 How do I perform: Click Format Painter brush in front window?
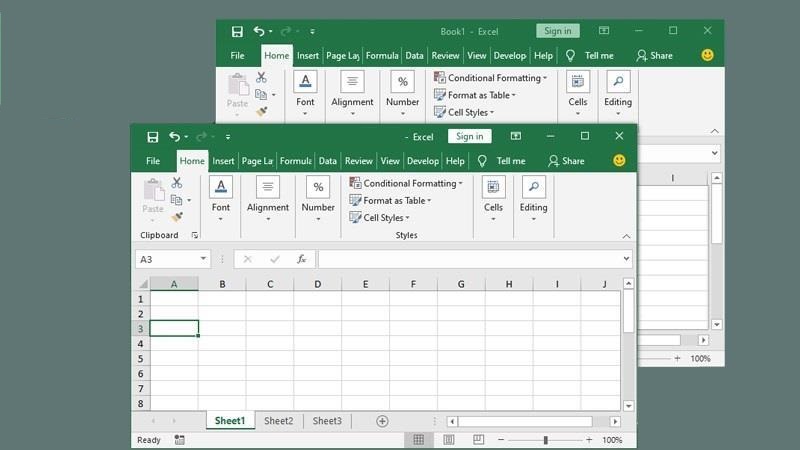tap(177, 217)
